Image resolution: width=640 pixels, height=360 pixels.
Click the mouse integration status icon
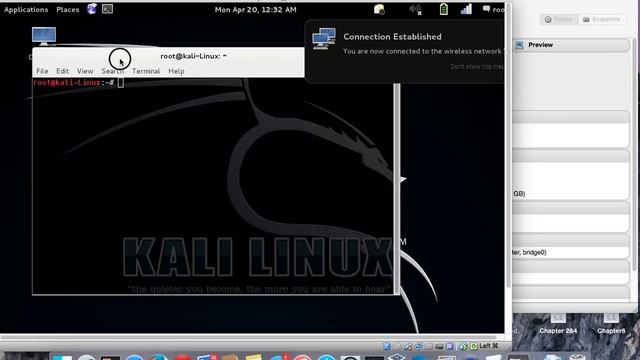(x=463, y=347)
